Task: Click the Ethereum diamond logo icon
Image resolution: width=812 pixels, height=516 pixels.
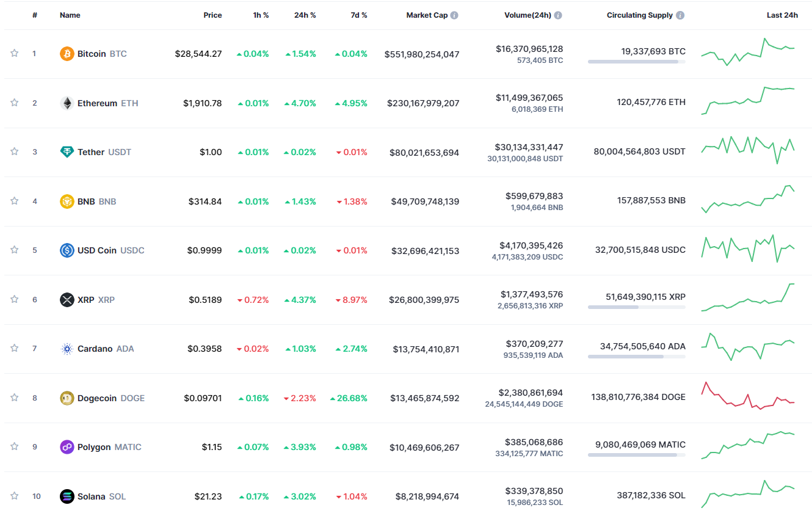Action: click(x=67, y=103)
